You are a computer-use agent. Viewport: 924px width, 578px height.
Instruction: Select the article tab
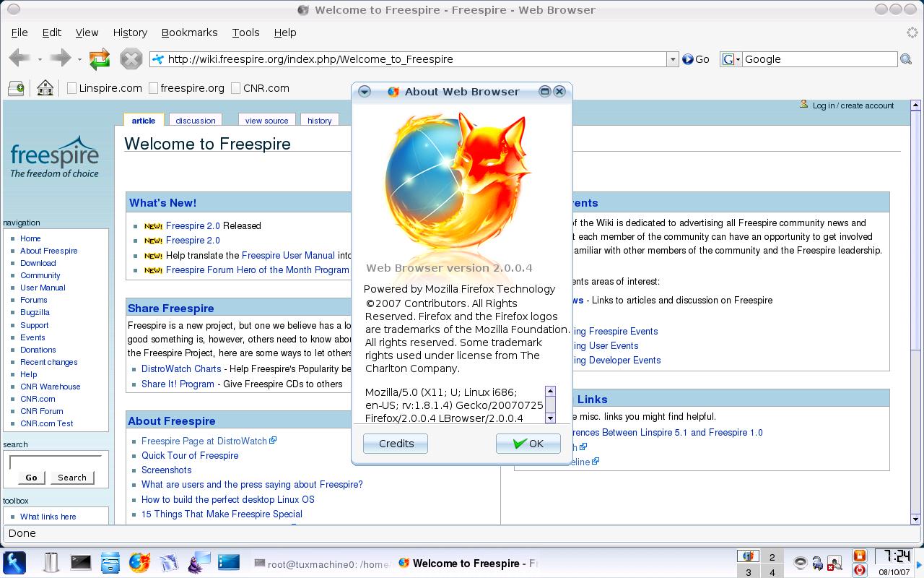[x=144, y=121]
